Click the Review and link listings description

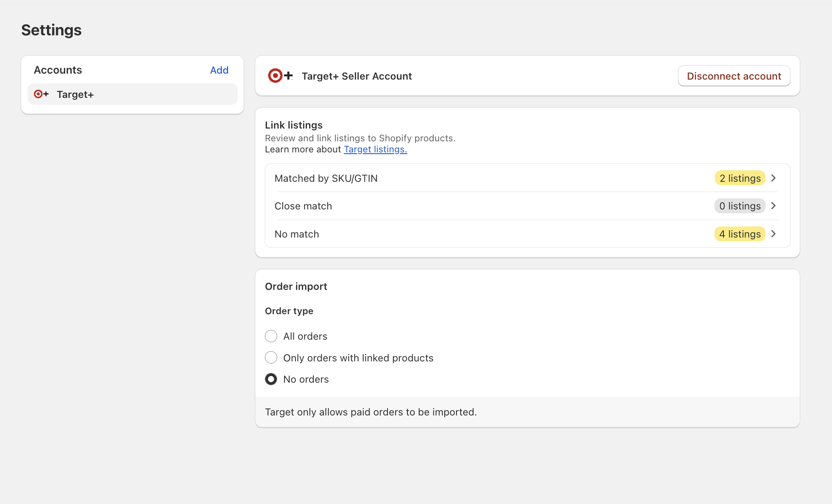[360, 138]
